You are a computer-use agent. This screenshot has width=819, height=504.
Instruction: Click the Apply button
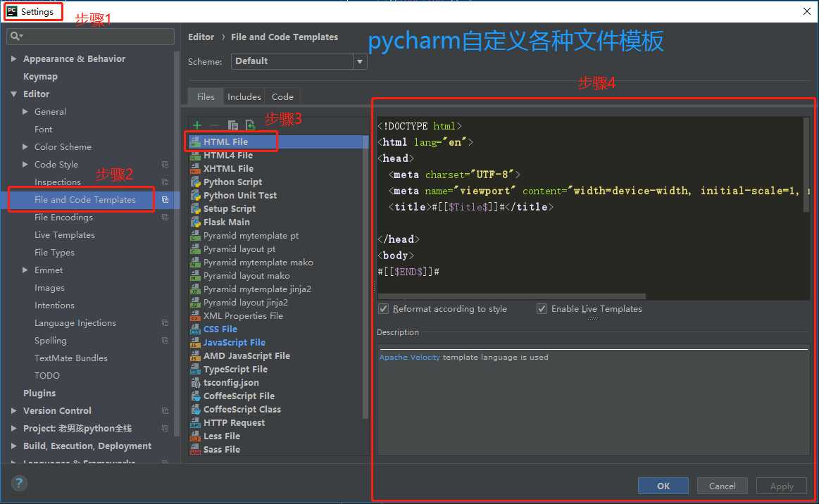782,486
